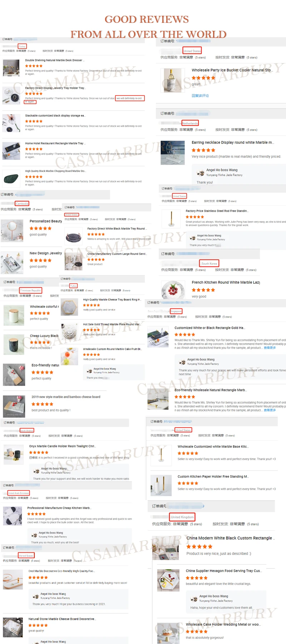The height and width of the screenshot is (644, 286).
Task: Open the Onyx Marble Candle Holder Resin Tealight title
Action: (63, 446)
